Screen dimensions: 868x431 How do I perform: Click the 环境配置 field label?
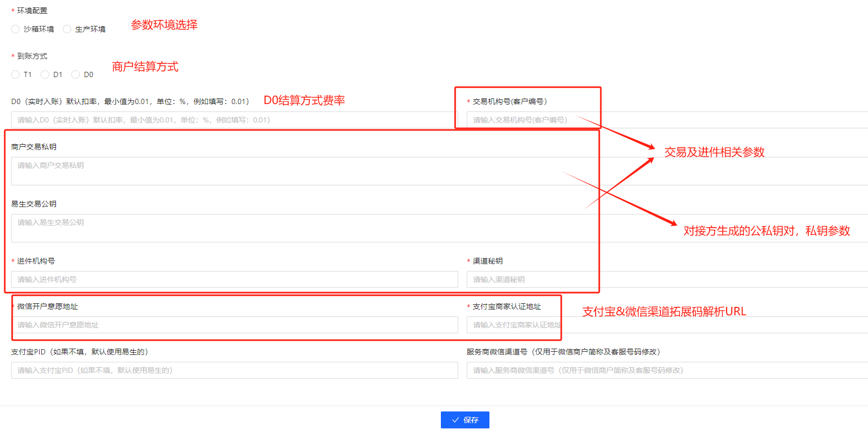pyautogui.click(x=32, y=11)
